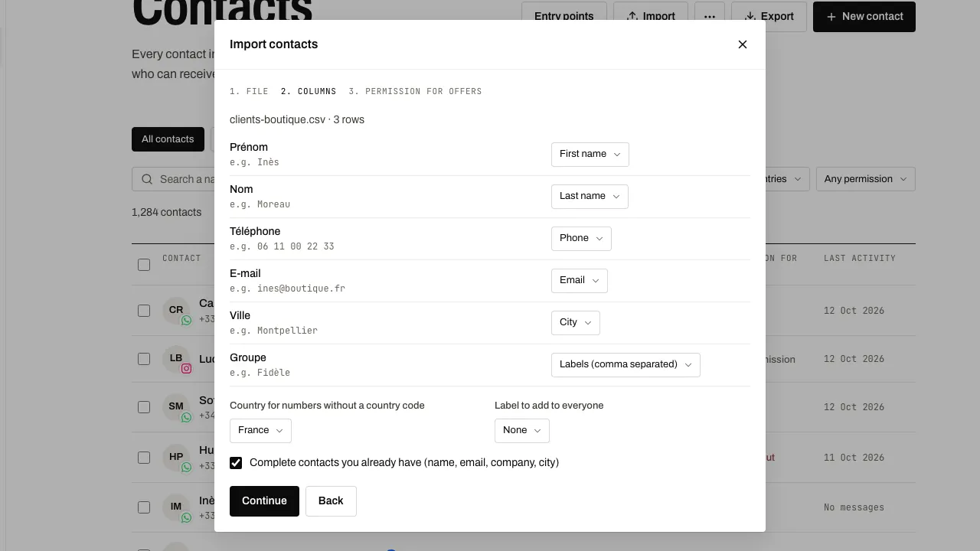Click the Continue button
Viewport: 980px width, 551px height.
point(264,501)
